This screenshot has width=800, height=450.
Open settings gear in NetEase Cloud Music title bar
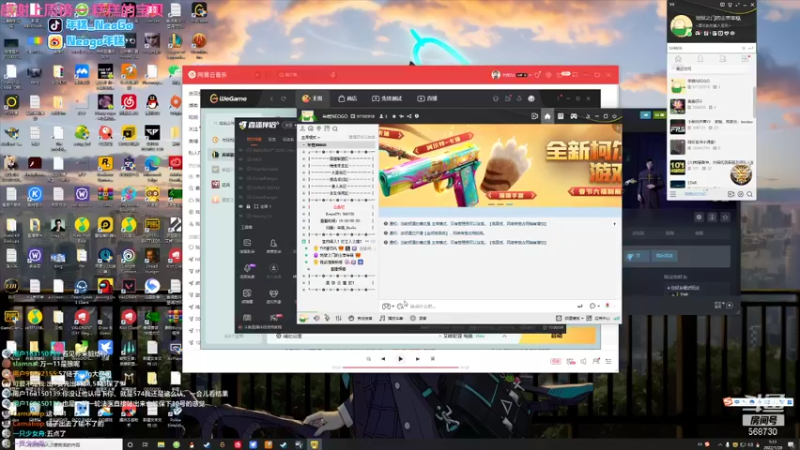click(x=548, y=74)
